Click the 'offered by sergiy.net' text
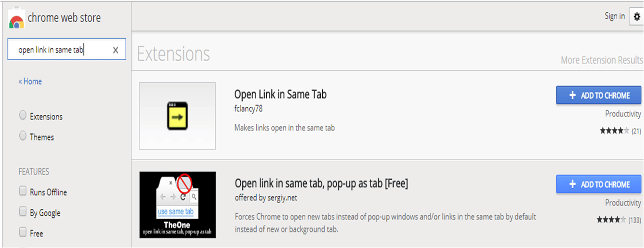This screenshot has width=644, height=248. (266, 198)
